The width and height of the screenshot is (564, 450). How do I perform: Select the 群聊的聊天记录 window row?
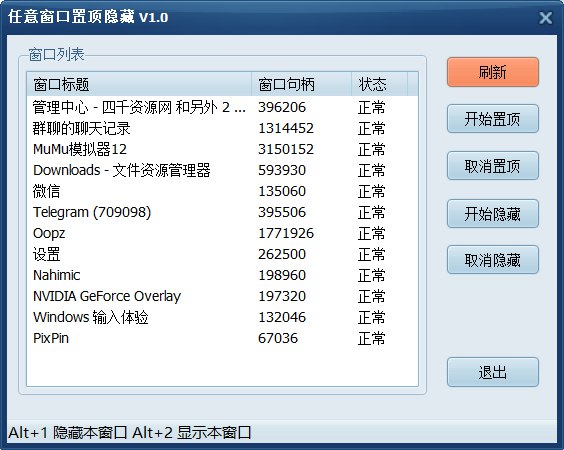(222, 128)
